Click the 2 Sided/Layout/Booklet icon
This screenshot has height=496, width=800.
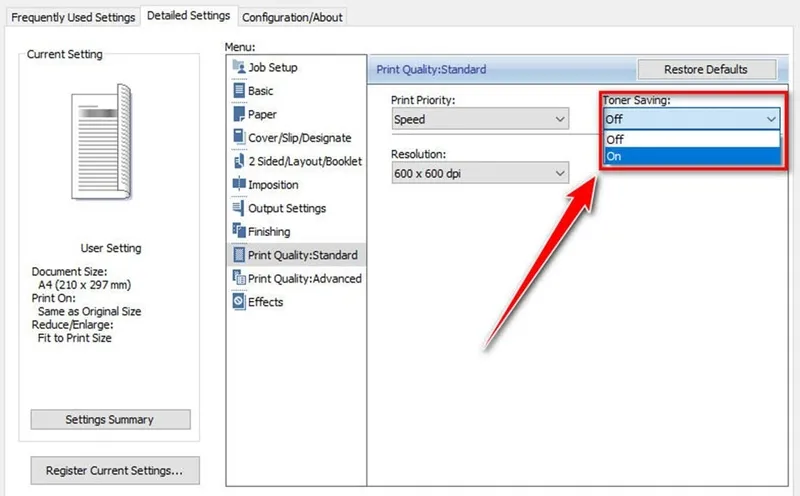coord(238,161)
